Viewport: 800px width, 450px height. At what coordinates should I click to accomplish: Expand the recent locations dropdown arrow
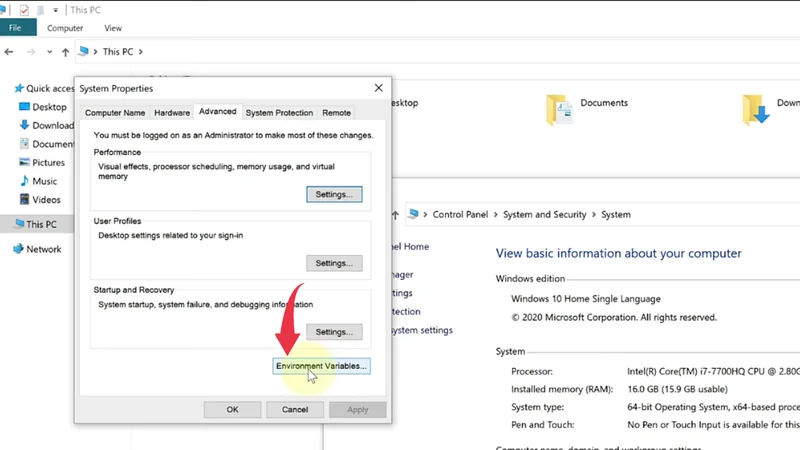[49, 52]
